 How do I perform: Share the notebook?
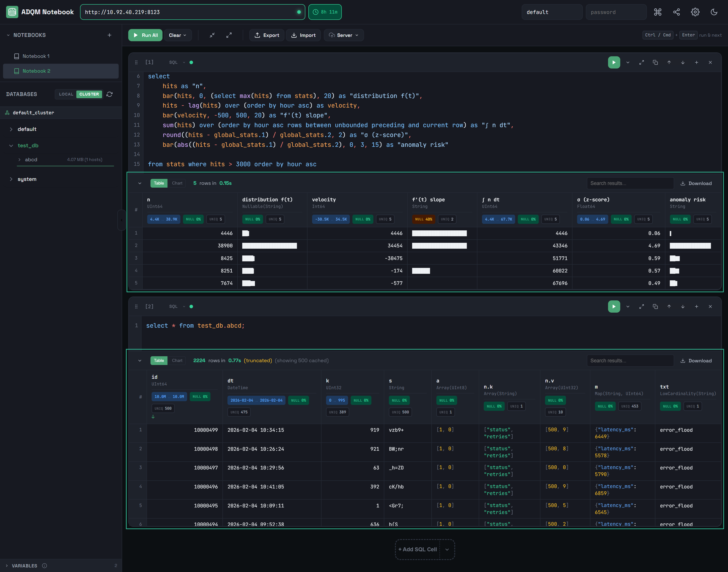tap(677, 12)
